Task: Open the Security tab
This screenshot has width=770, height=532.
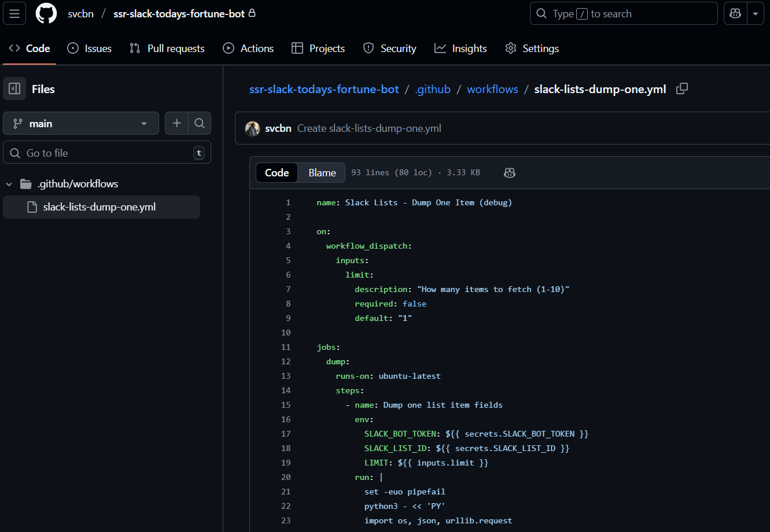Action: [389, 49]
